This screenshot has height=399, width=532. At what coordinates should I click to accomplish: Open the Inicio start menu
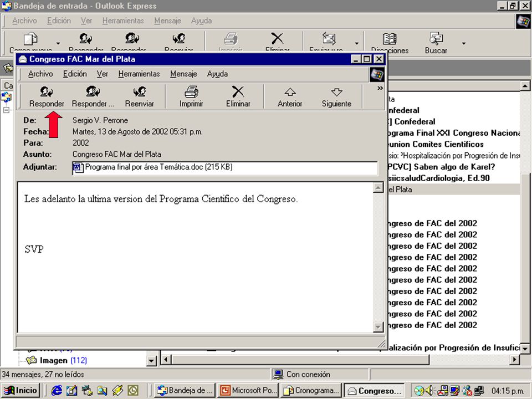pos(21,391)
